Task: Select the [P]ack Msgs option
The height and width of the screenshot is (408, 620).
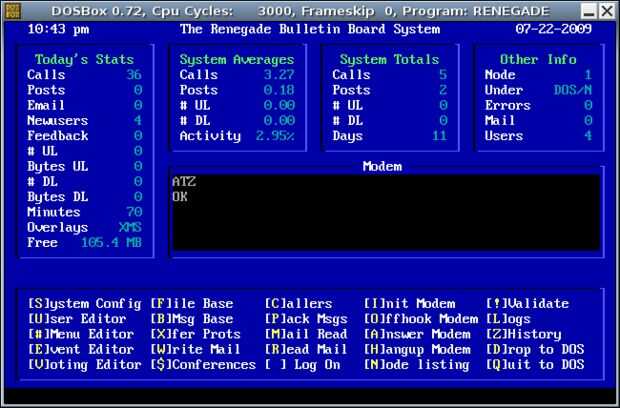Action: 306,319
